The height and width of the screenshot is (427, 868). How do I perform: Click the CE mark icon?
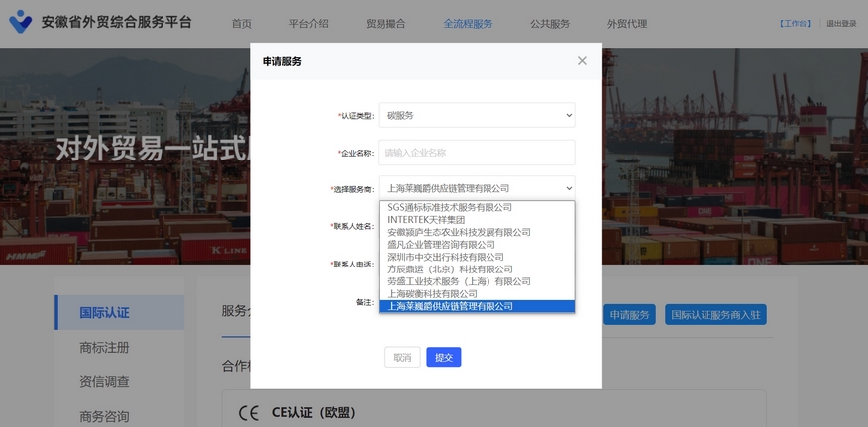[x=249, y=413]
